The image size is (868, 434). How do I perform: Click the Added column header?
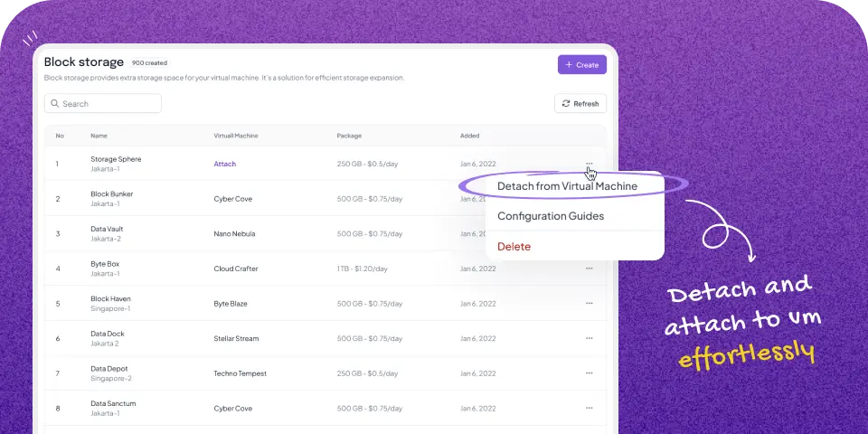(469, 136)
